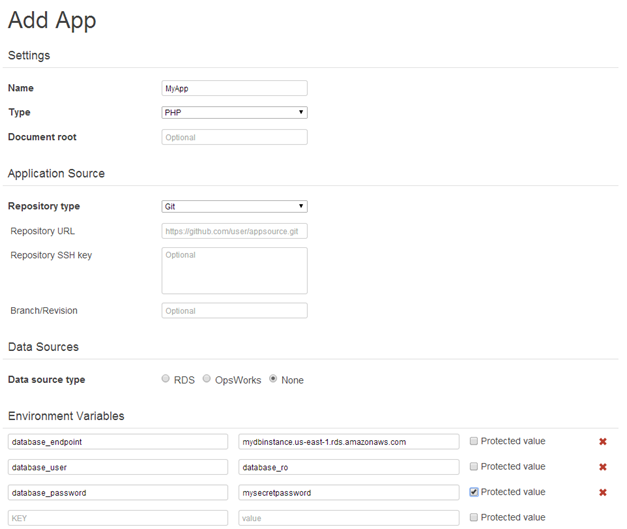The width and height of the screenshot is (627, 529).
Task: Click the empty value input field
Action: 349,518
